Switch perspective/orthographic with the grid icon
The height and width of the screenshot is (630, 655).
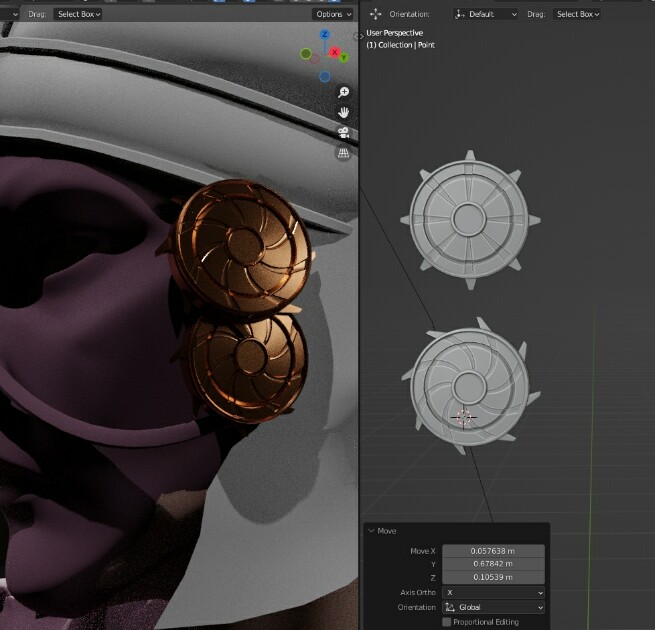[x=343, y=153]
